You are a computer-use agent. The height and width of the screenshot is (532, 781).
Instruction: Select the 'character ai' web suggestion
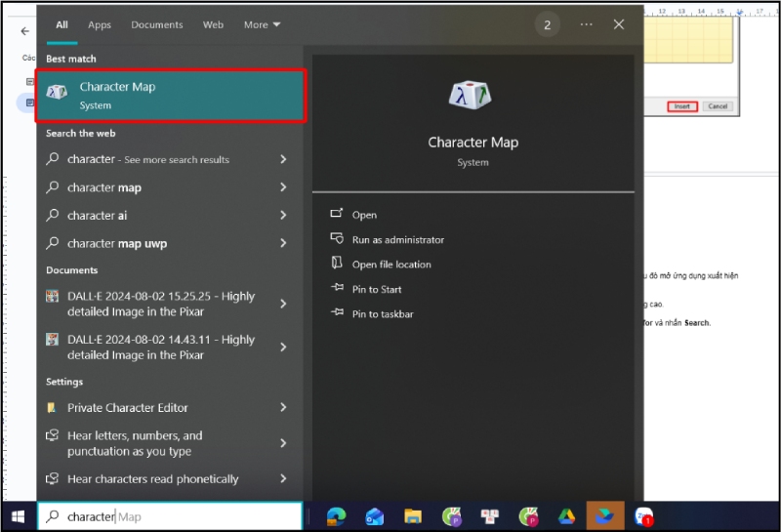pos(97,215)
